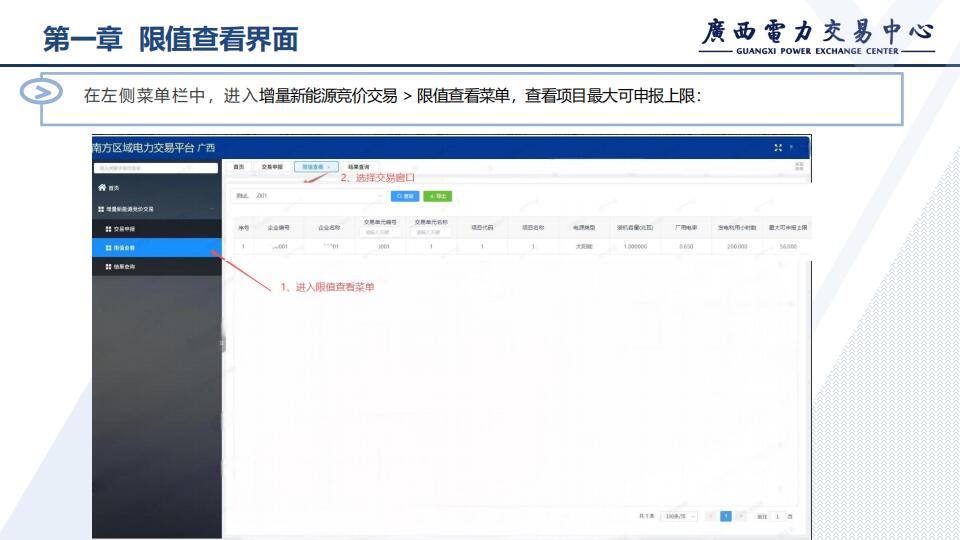The image size is (960, 540).
Task: Close the 限值查看 tab via its x
Action: point(329,167)
